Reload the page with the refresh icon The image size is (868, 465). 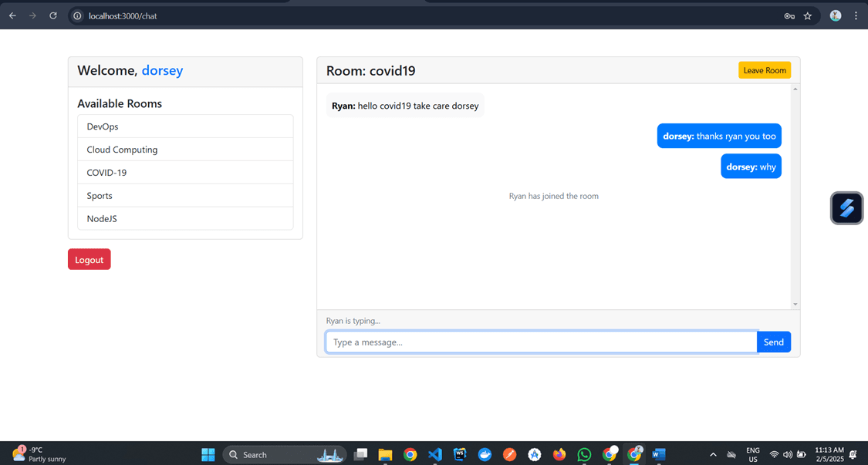coord(53,15)
